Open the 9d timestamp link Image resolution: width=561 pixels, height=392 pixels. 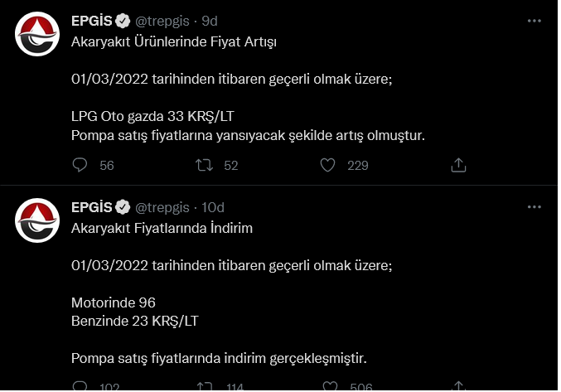[x=210, y=21]
